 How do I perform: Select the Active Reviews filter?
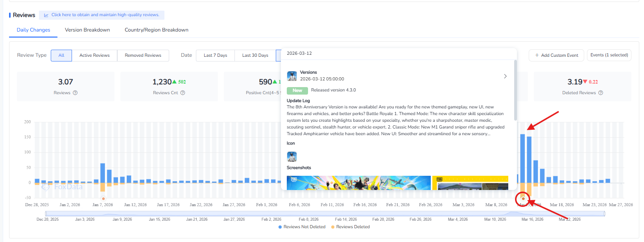coord(94,56)
